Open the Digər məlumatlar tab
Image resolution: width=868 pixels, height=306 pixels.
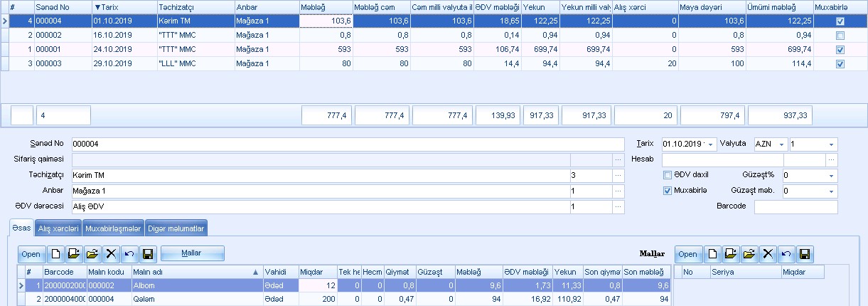tap(176, 228)
